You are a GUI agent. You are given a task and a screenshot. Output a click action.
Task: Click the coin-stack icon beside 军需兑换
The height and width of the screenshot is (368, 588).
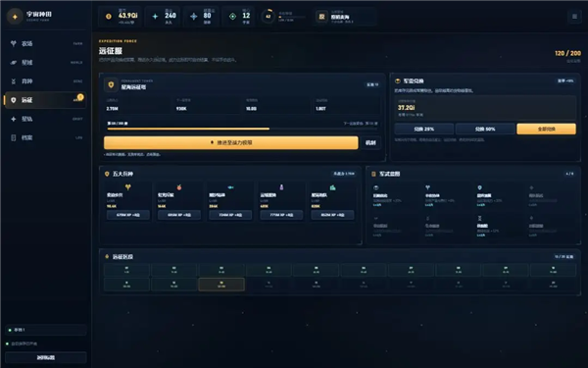398,81
